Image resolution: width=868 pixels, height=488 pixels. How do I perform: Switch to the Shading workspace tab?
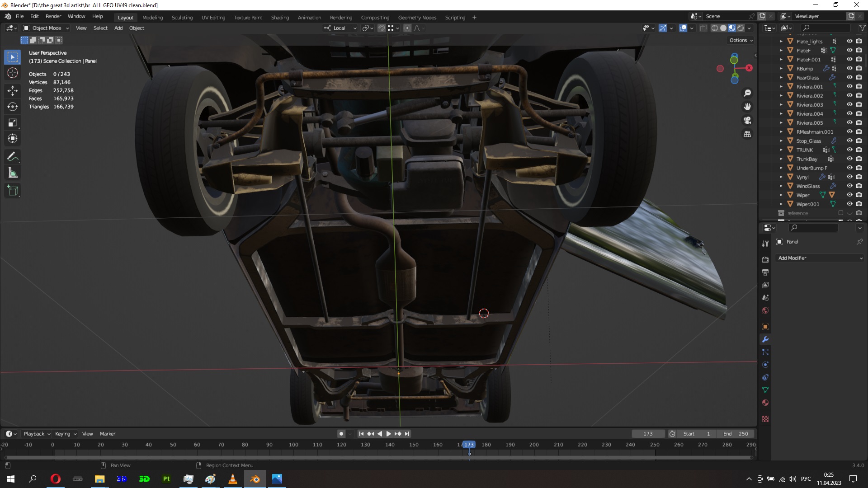280,18
